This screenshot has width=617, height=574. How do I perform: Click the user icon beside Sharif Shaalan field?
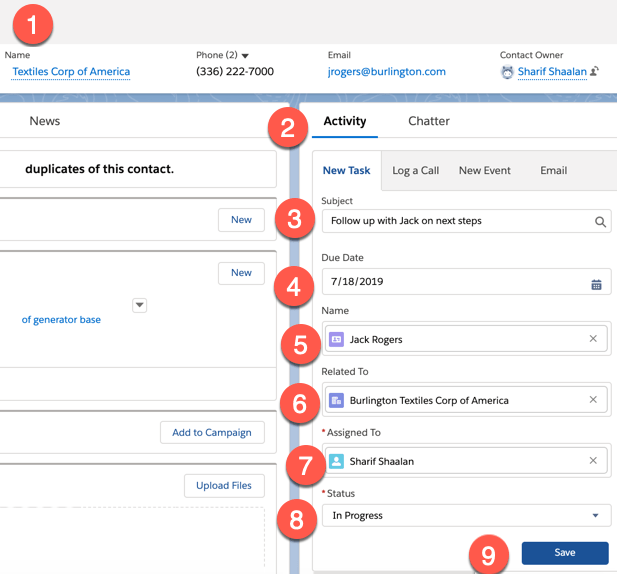coord(336,461)
